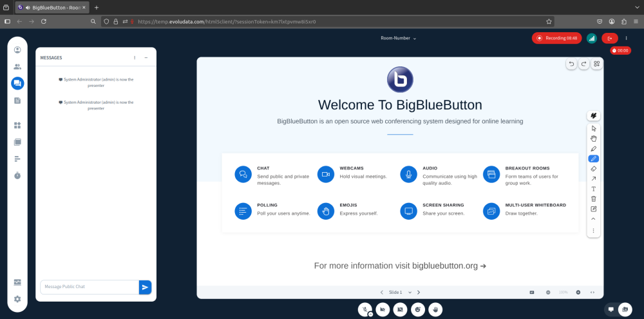The image size is (644, 319).
Task: Toggle fit to width of slide
Action: coord(592,293)
